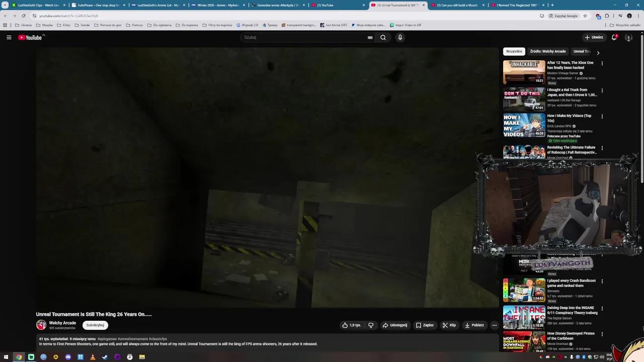Image resolution: width=644 pixels, height=362 pixels.
Task: Expand more filter chips with the right chevron
Action: click(598, 52)
